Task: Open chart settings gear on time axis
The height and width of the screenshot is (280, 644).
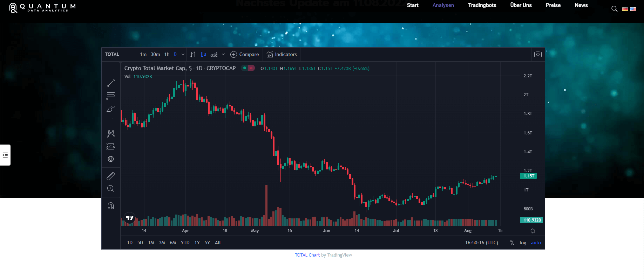Action: (533, 231)
